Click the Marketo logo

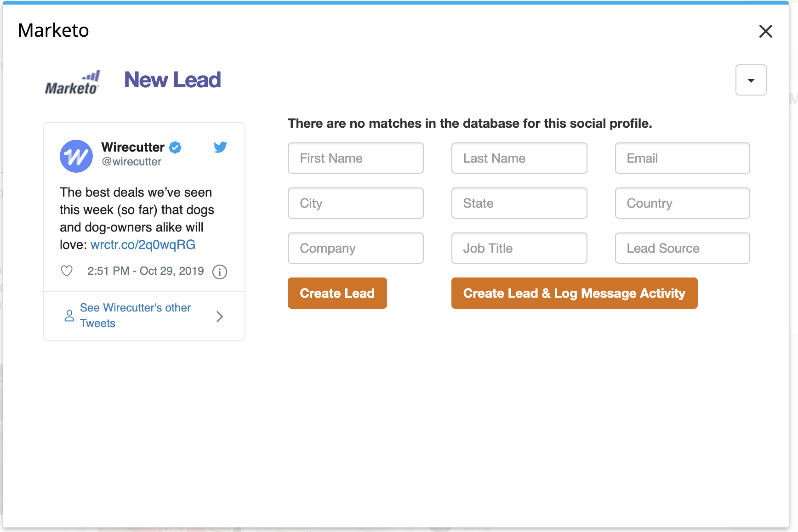72,82
